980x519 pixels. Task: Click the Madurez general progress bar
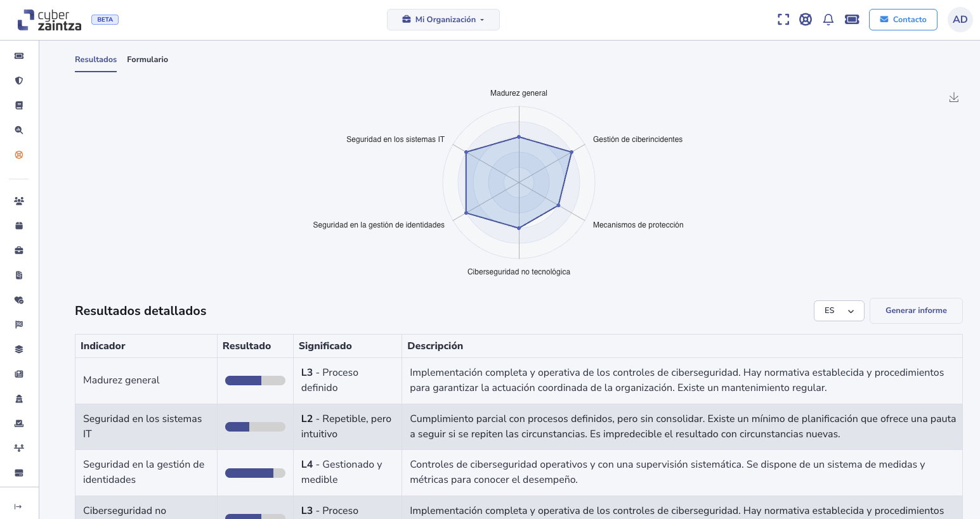tap(255, 381)
